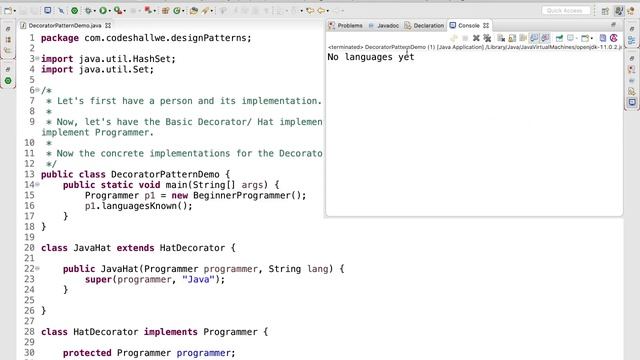Click Remove Launch X icon in Console
The height and width of the screenshot is (360, 640).
(x=476, y=38)
